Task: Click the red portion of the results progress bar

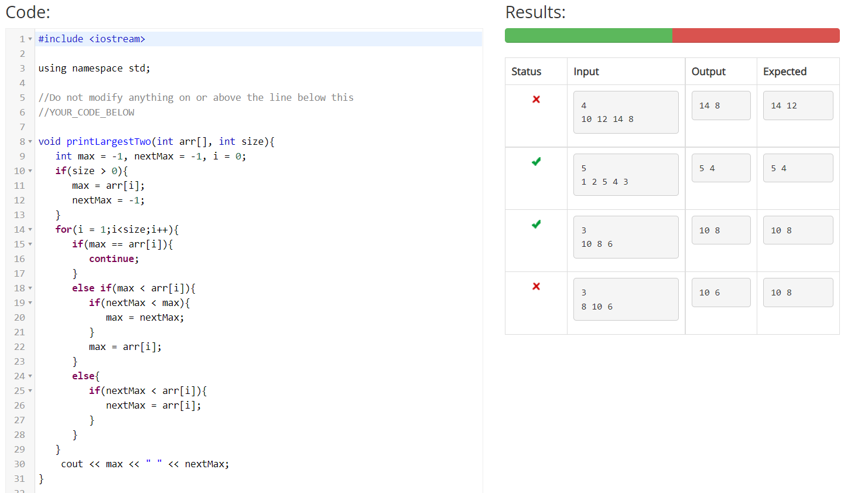Action: (756, 35)
